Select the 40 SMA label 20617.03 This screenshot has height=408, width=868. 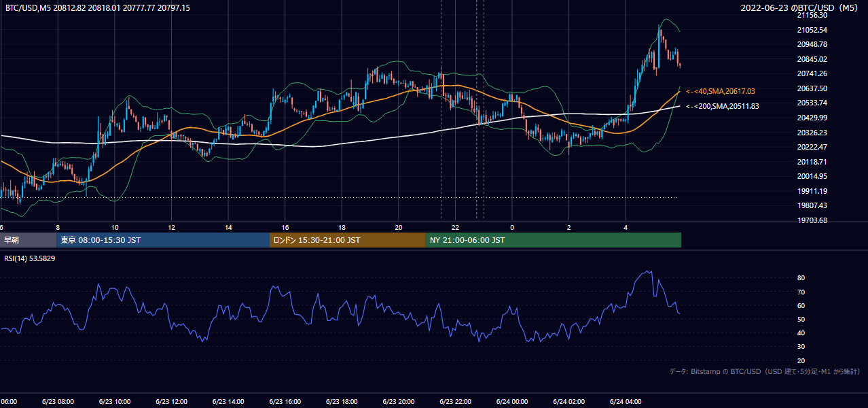point(721,91)
